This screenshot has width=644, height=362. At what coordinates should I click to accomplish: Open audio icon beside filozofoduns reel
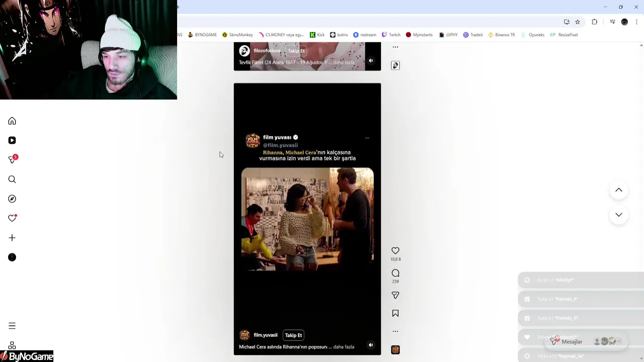point(395,65)
